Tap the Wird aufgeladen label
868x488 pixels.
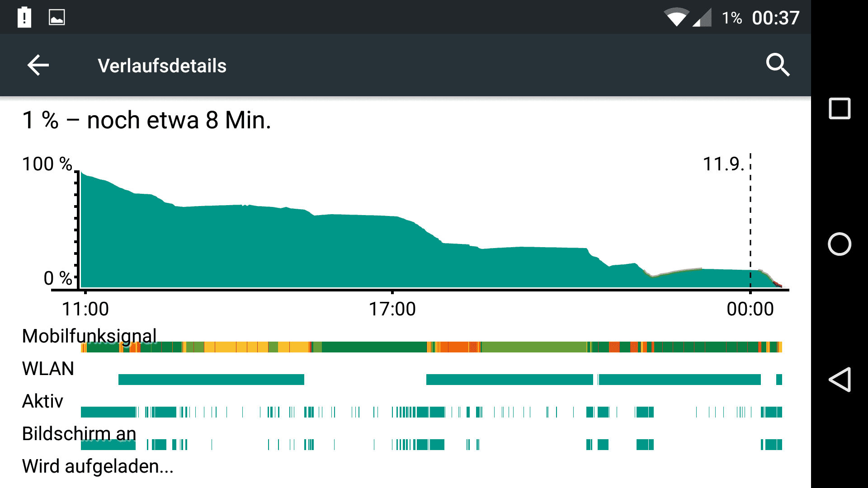click(98, 466)
